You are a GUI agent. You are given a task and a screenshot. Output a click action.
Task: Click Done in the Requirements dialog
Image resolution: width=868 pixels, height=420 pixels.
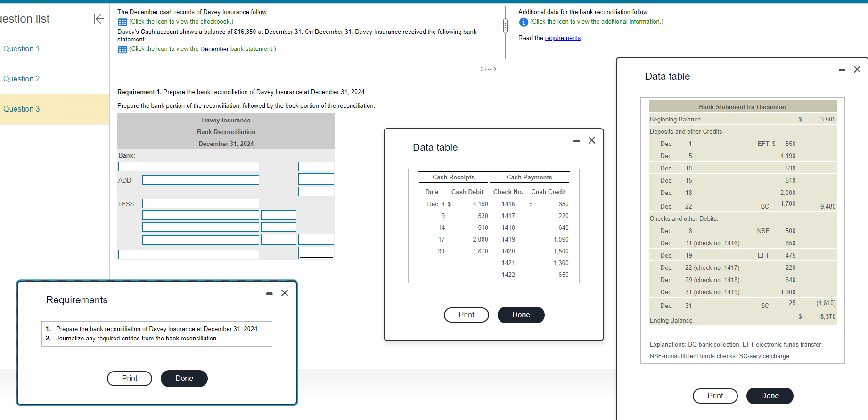[x=184, y=379]
